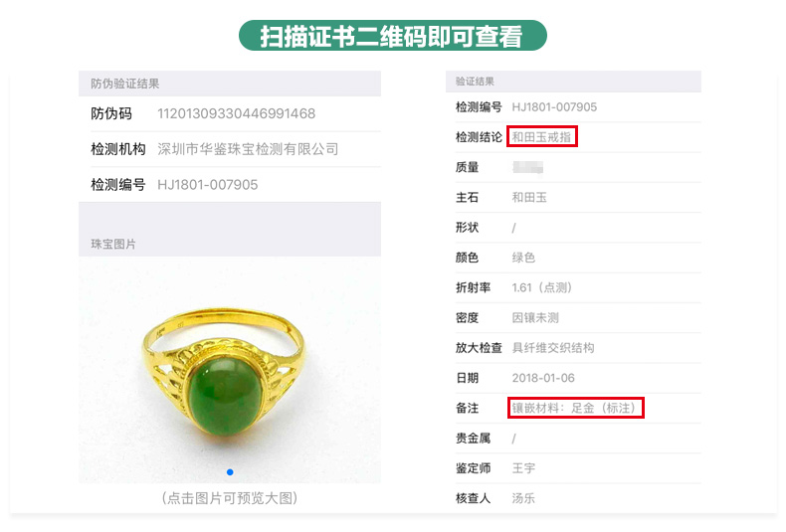Click the green jade ring photo
Image resolution: width=786 pixels, height=532 pixels.
(x=230, y=370)
